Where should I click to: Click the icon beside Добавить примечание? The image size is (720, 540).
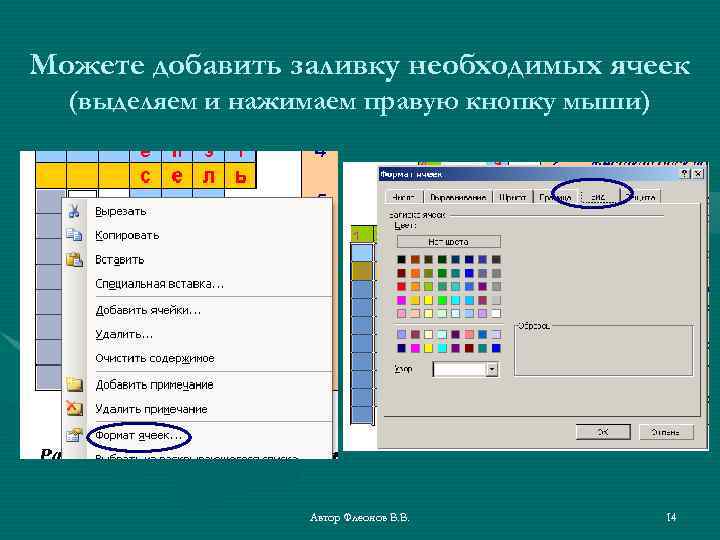74,384
